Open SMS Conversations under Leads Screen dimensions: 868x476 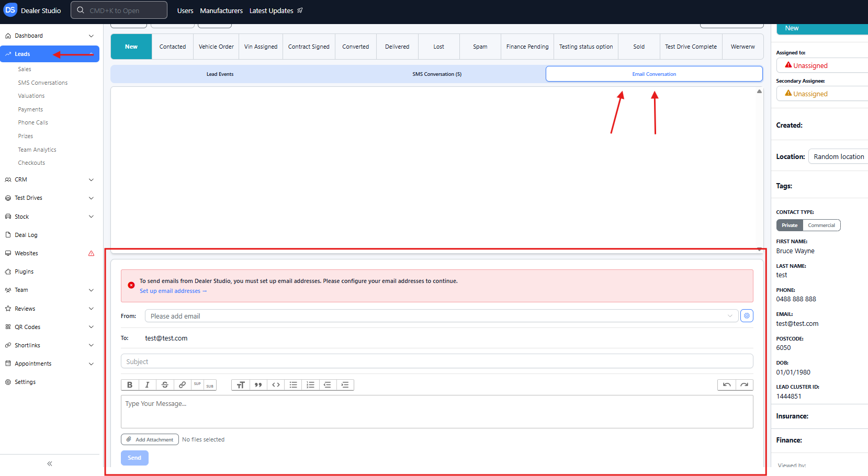coord(43,83)
